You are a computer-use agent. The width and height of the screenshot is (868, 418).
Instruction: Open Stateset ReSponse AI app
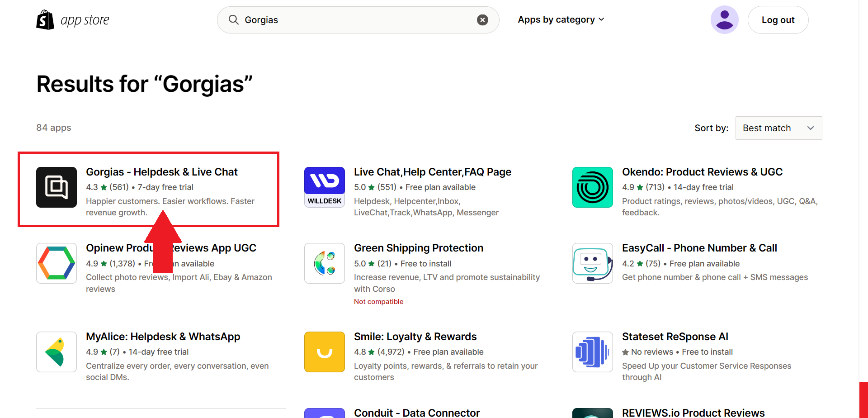(x=675, y=337)
